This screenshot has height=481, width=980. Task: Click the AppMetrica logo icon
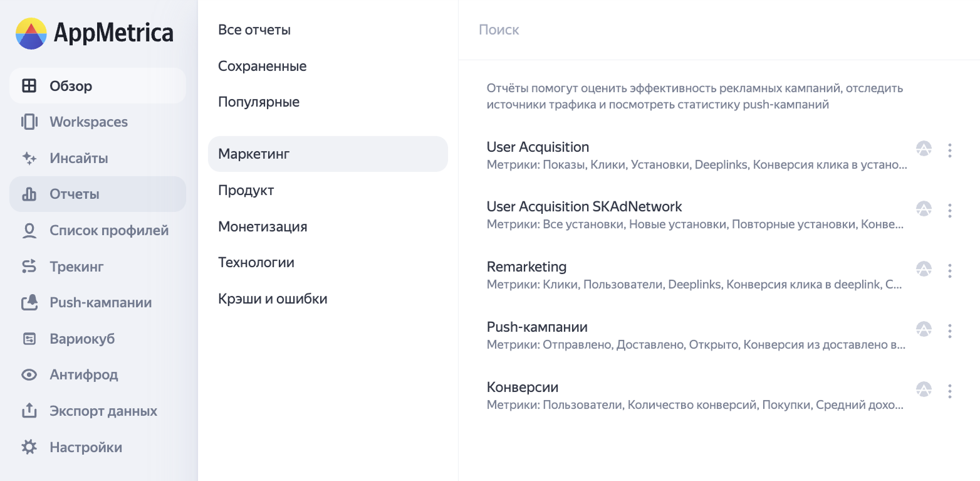[x=31, y=33]
